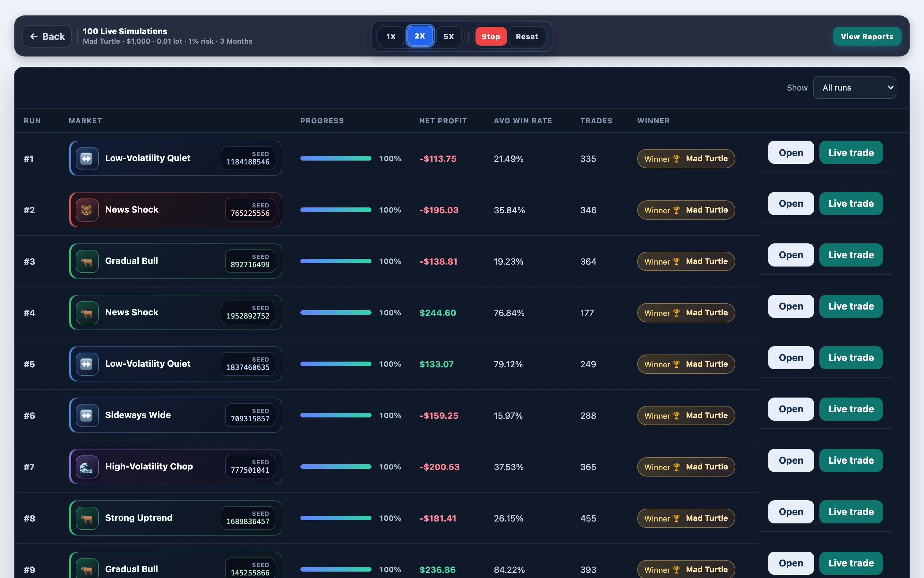Start Live trade for run #4
Image resolution: width=924 pixels, height=578 pixels.
[x=851, y=306]
